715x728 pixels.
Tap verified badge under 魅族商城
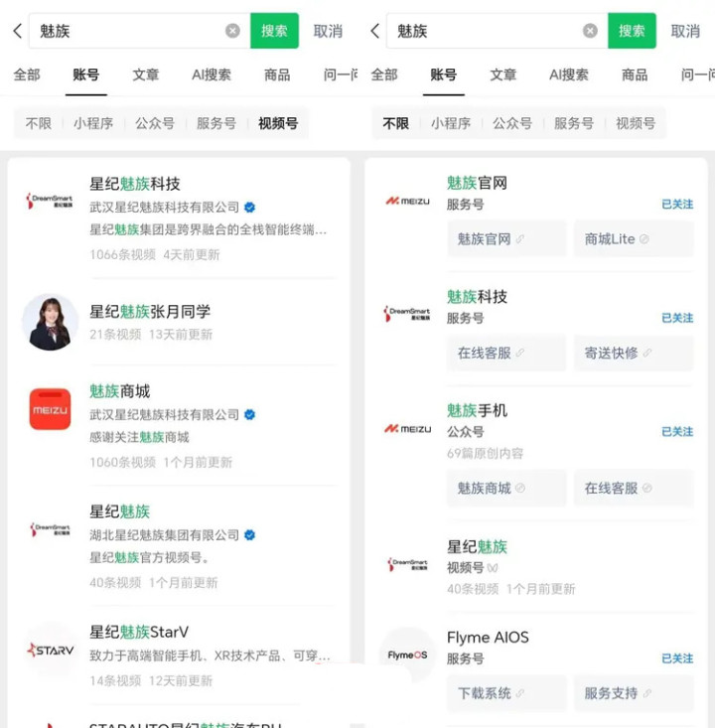(x=250, y=414)
